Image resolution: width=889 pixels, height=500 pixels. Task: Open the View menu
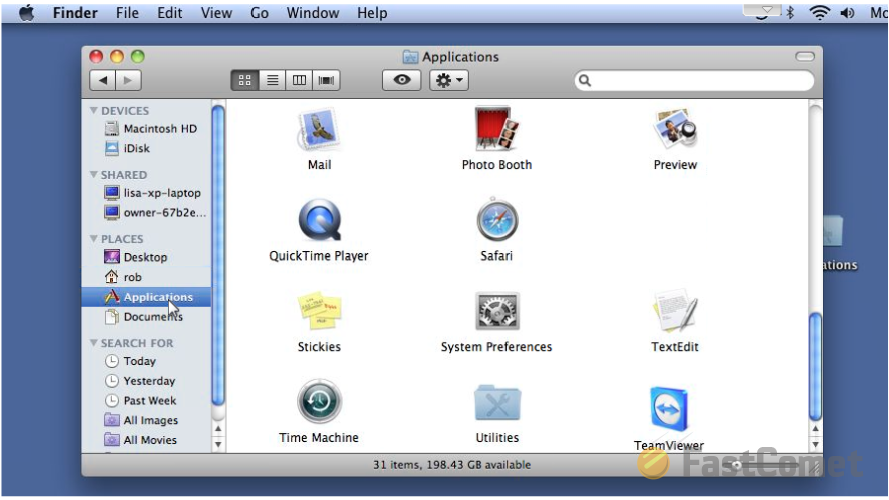pyautogui.click(x=216, y=12)
